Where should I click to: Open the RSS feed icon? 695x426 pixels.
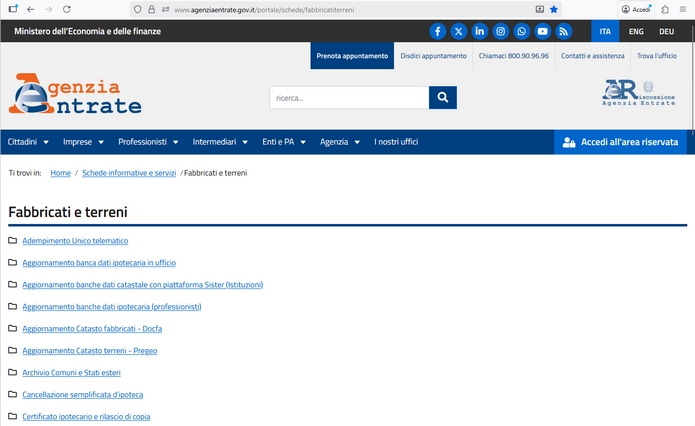click(x=563, y=31)
